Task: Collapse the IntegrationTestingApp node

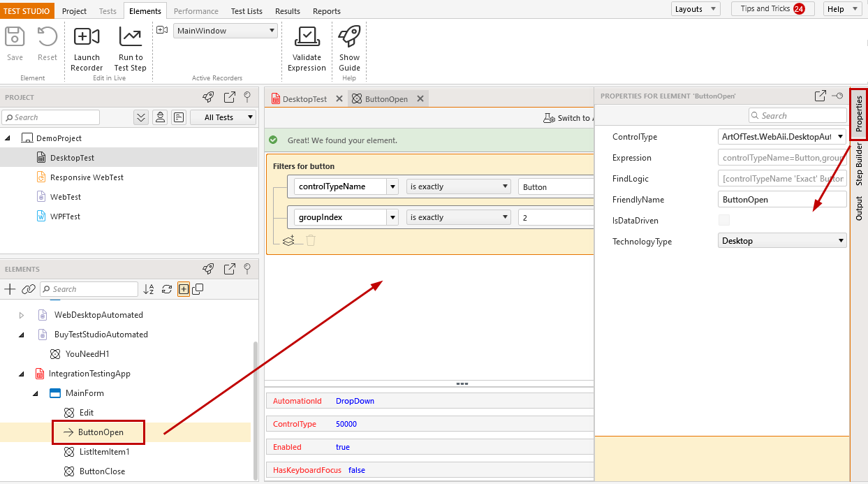Action: [22, 374]
